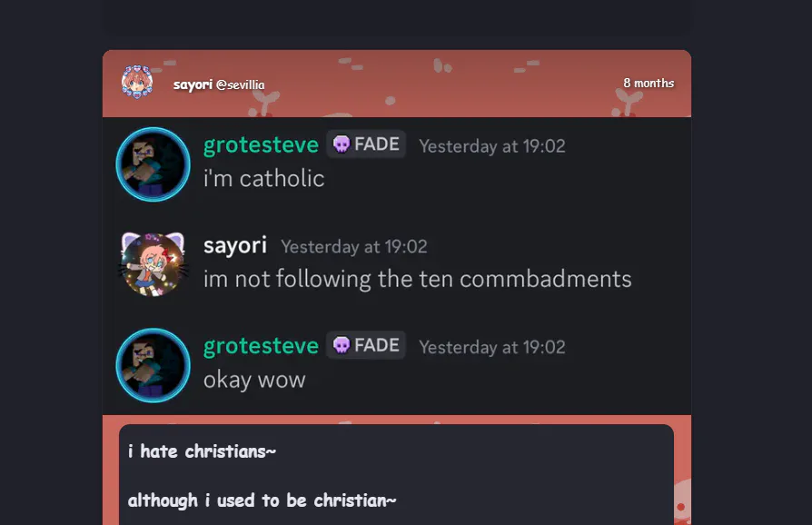This screenshot has width=812, height=525.
Task: Click sayori username in the chat message
Action: pos(235,245)
